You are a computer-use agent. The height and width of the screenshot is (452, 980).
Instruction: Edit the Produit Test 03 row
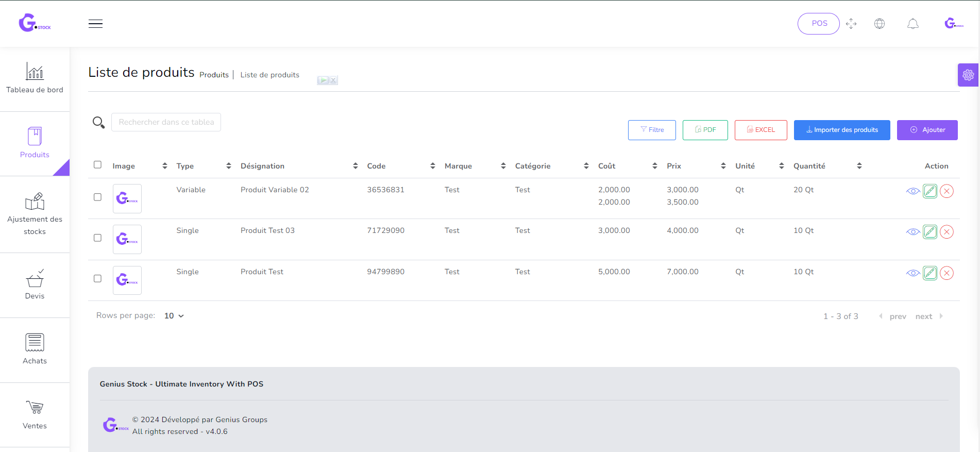930,232
